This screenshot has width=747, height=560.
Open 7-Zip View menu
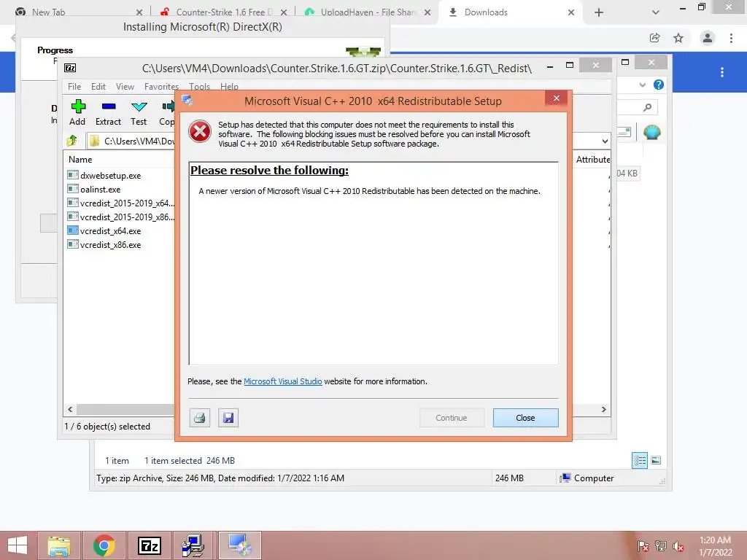tap(125, 87)
